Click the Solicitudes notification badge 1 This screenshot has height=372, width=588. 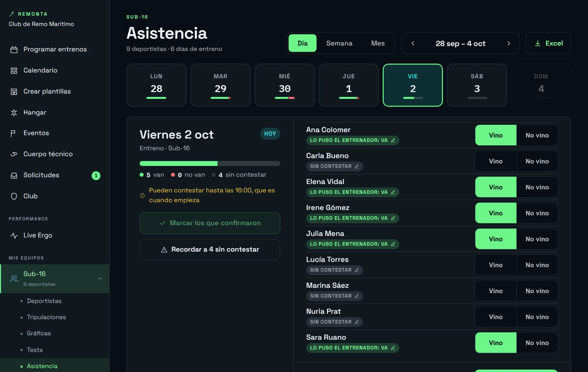click(96, 175)
